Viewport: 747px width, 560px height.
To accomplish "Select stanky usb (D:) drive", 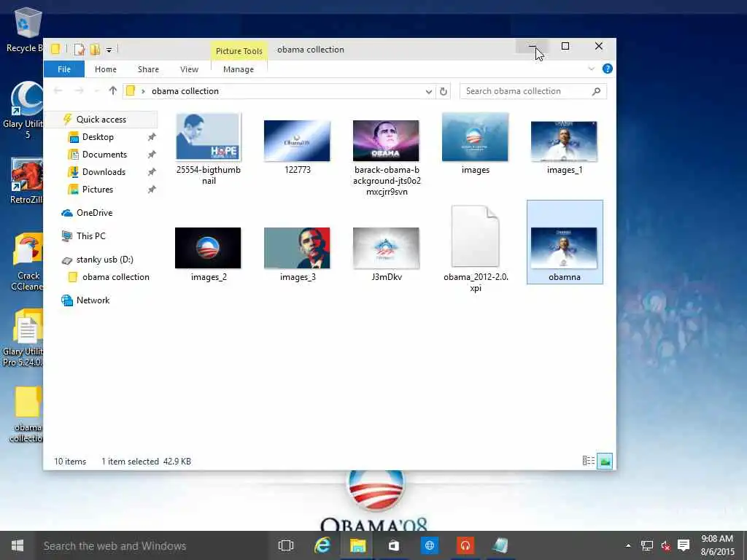I will tap(104, 260).
